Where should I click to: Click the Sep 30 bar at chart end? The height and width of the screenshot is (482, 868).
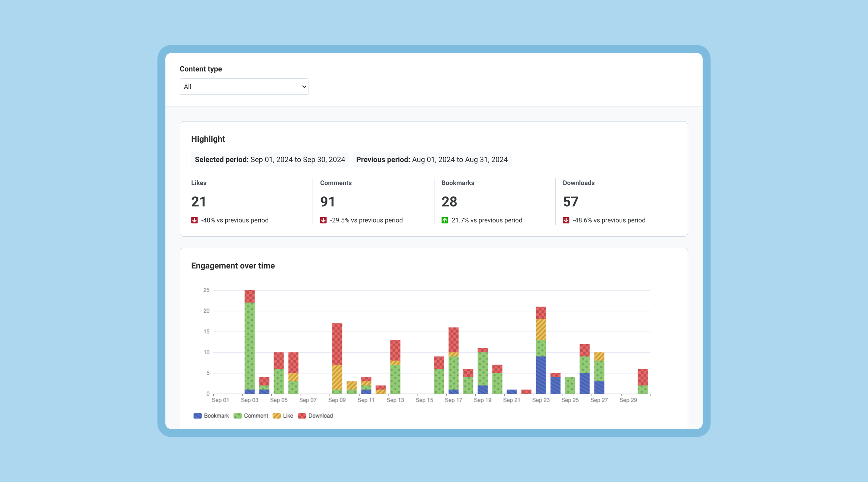point(643,381)
